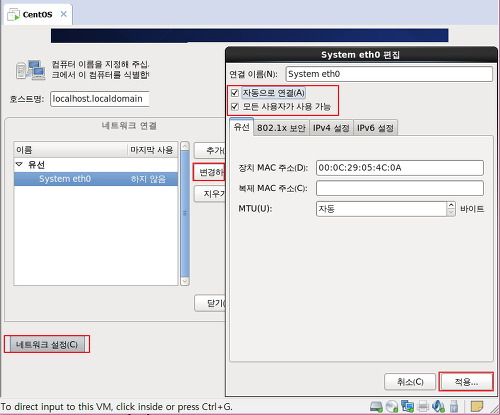Switch to 'IPv6 설정' tab

pyautogui.click(x=375, y=128)
